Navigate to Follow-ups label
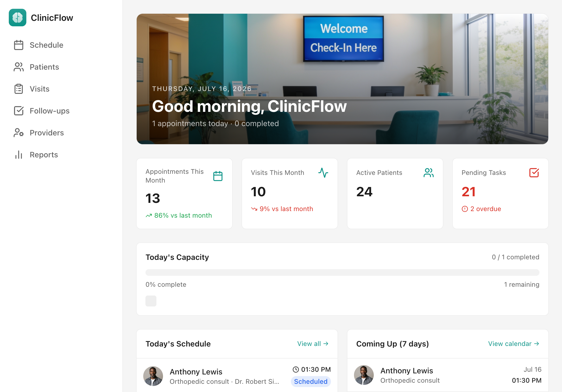Viewport: 562px width, 392px height. click(x=50, y=111)
